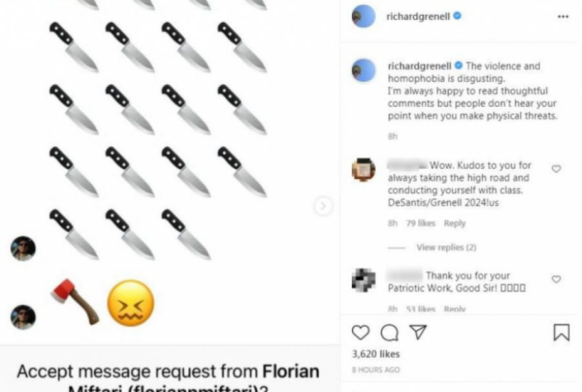The width and height of the screenshot is (582, 392).
Task: Open 79 likes on first comment
Action: 420,223
